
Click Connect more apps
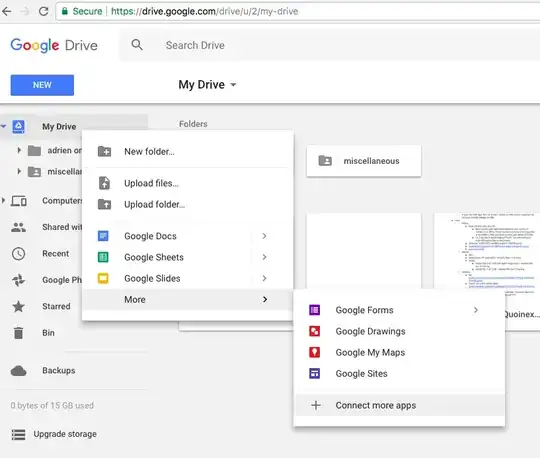click(399, 405)
